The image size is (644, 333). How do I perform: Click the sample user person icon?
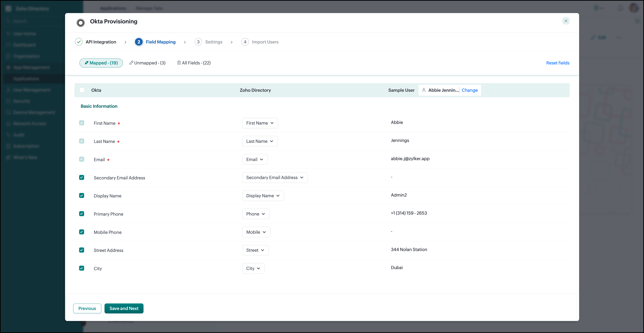[424, 90]
